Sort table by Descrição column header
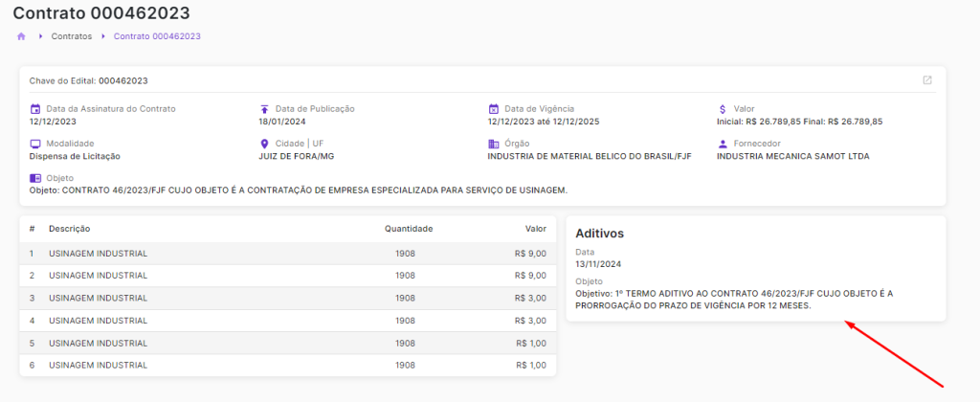The height and width of the screenshot is (402, 980). click(x=69, y=229)
